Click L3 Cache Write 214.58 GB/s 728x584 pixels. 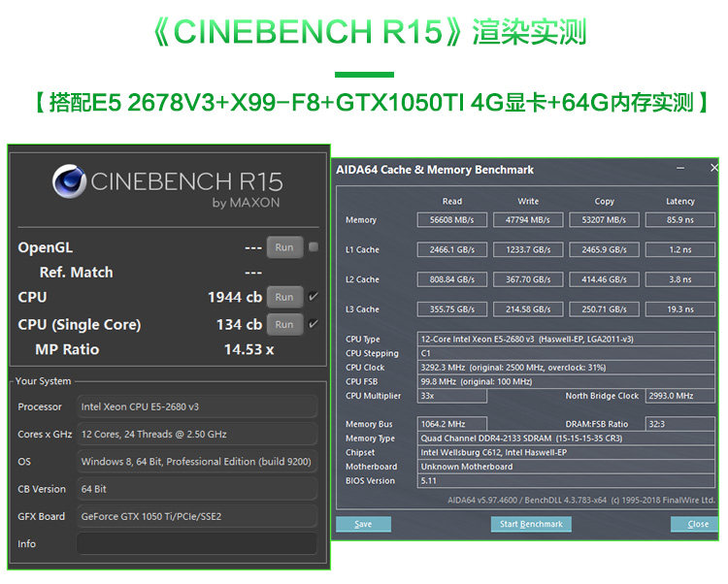click(x=528, y=308)
